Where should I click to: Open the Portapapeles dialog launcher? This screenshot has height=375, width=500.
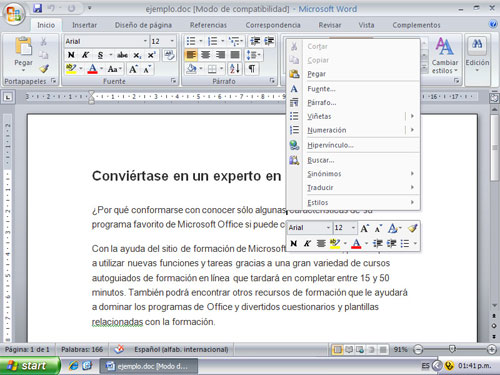point(53,81)
